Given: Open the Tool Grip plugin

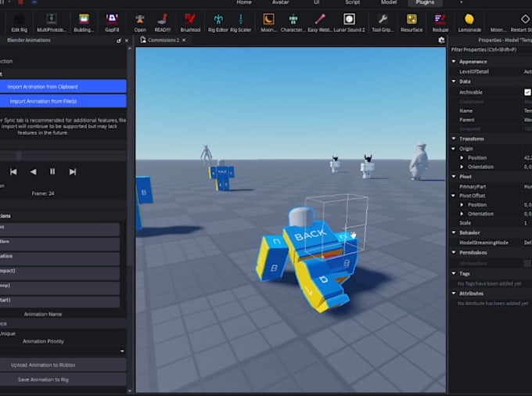Looking at the screenshot, I should pyautogui.click(x=383, y=23).
